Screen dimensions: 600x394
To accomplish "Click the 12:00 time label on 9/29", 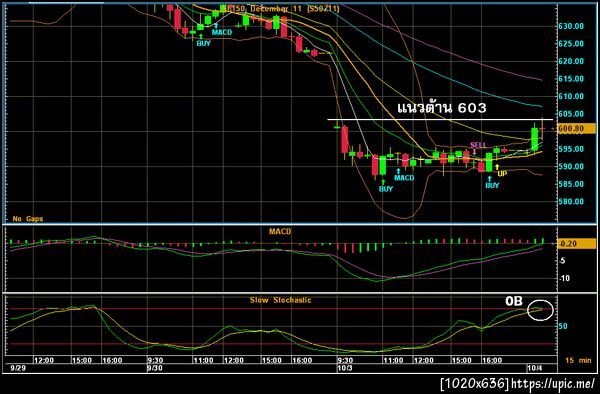I will pos(44,361).
